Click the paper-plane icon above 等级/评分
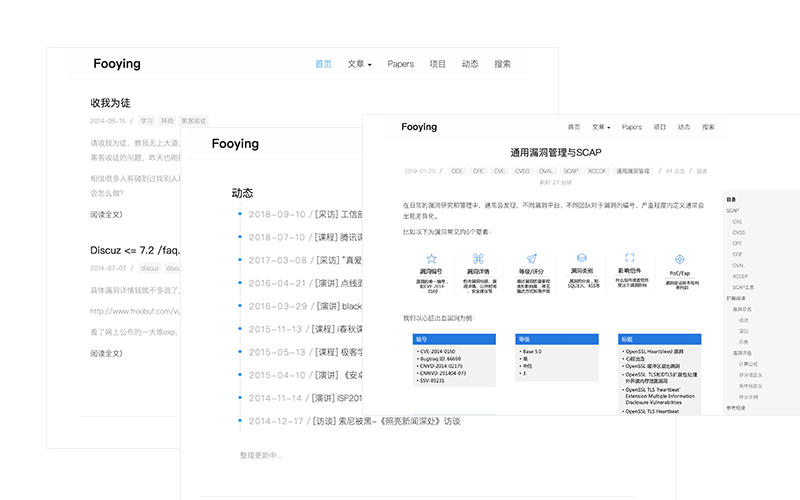This screenshot has height=500, width=800. click(531, 258)
